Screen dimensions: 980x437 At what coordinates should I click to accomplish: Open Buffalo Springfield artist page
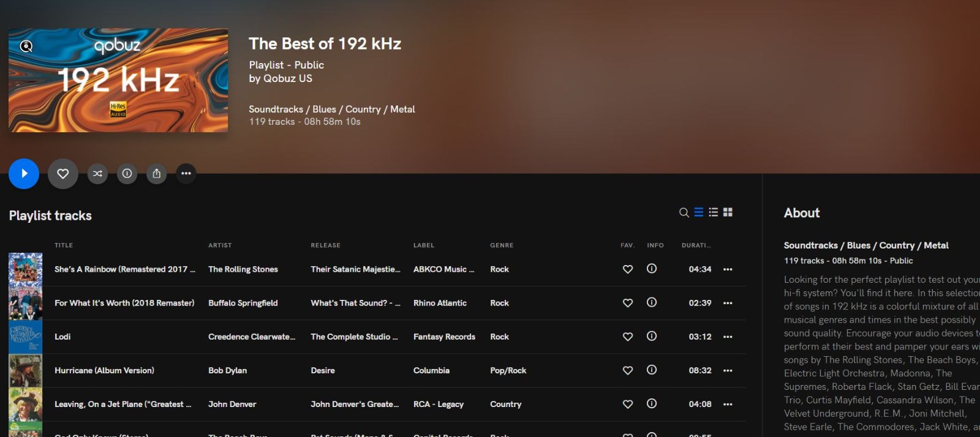pyautogui.click(x=243, y=303)
